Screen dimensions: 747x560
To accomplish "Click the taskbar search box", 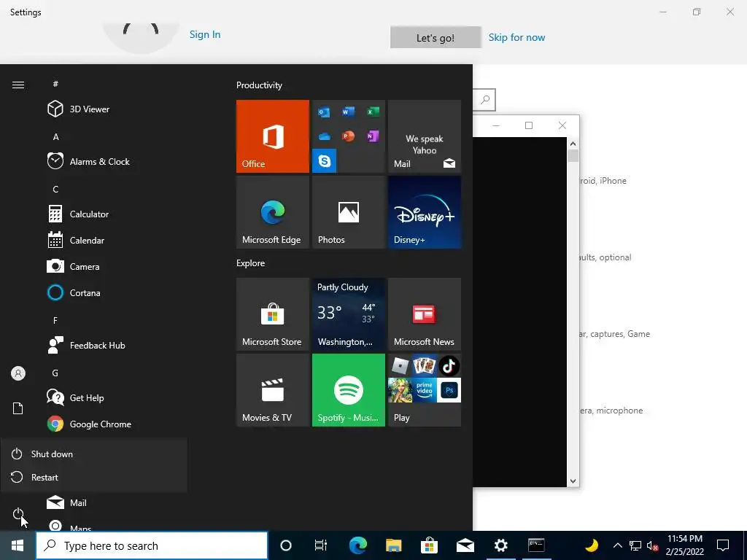I will tap(152, 545).
